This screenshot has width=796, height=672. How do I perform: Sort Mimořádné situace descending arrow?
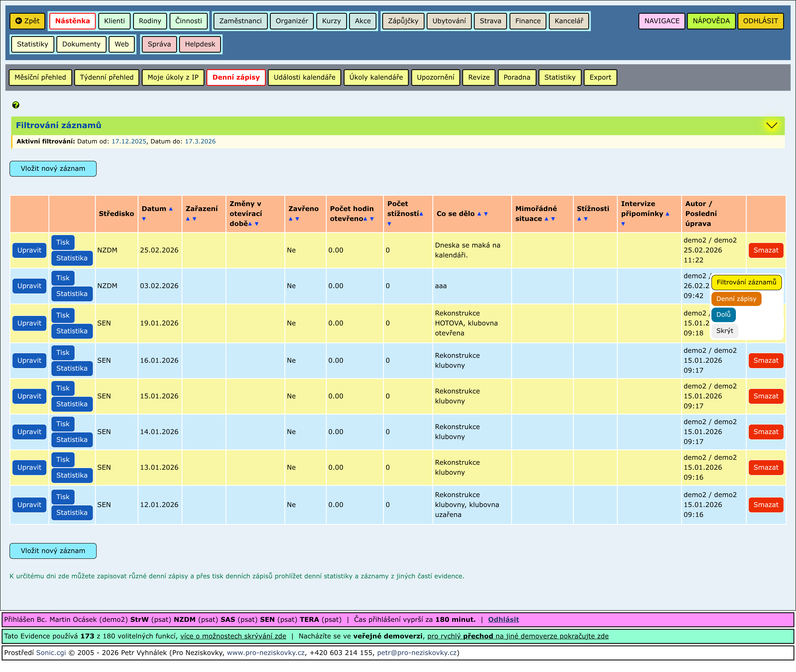click(553, 219)
